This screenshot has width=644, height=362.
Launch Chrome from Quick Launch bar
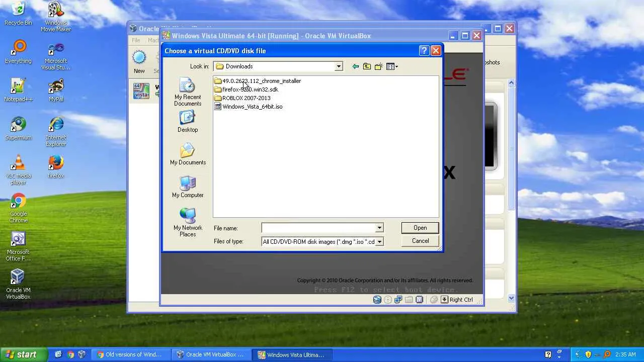[x=70, y=354]
